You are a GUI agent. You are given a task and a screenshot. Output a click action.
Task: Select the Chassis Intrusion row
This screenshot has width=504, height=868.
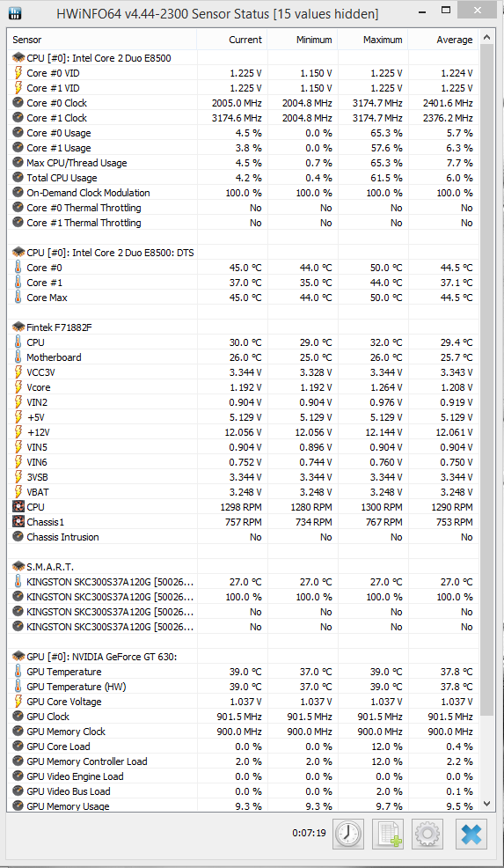pyautogui.click(x=244, y=536)
